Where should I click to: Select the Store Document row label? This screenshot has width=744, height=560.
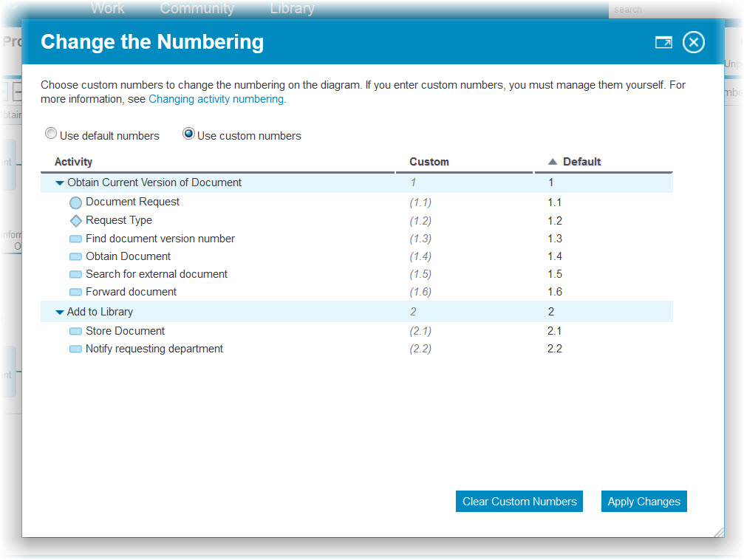[126, 331]
